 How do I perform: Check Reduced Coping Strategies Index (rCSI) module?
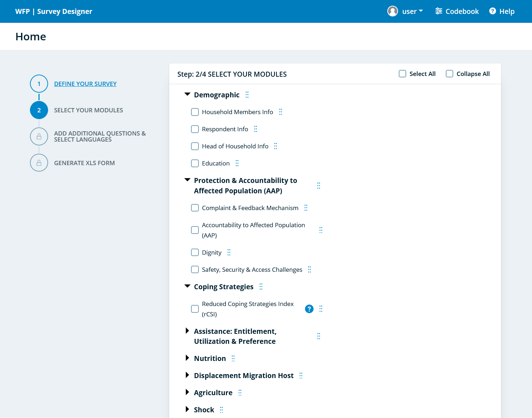(x=195, y=309)
